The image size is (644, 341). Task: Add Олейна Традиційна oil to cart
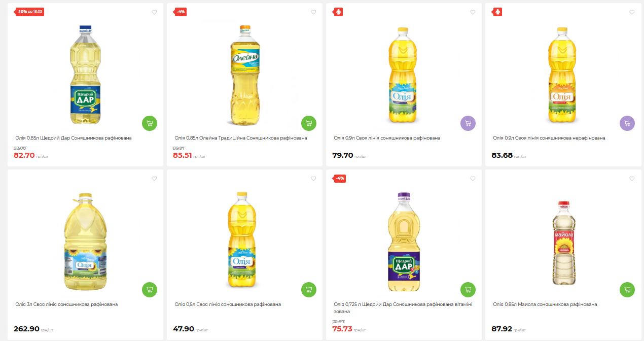coord(309,123)
